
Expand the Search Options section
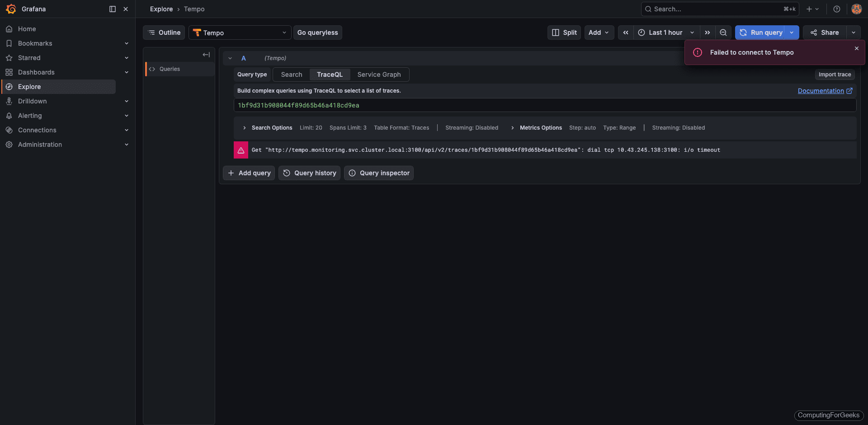tap(245, 128)
